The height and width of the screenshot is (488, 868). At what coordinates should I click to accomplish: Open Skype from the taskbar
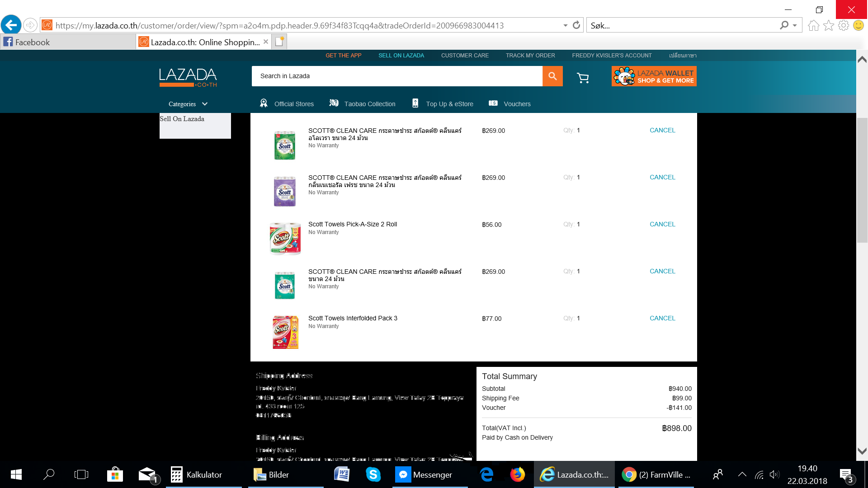click(373, 474)
